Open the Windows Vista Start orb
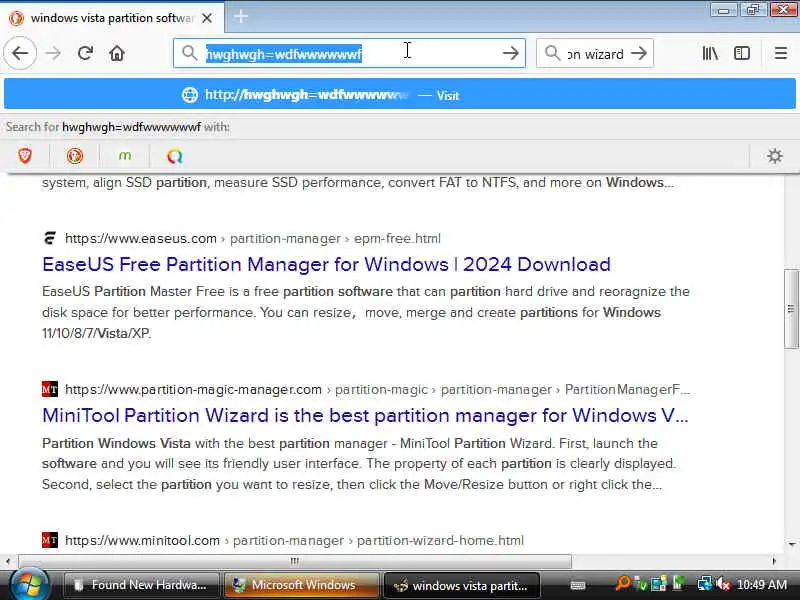 29,584
